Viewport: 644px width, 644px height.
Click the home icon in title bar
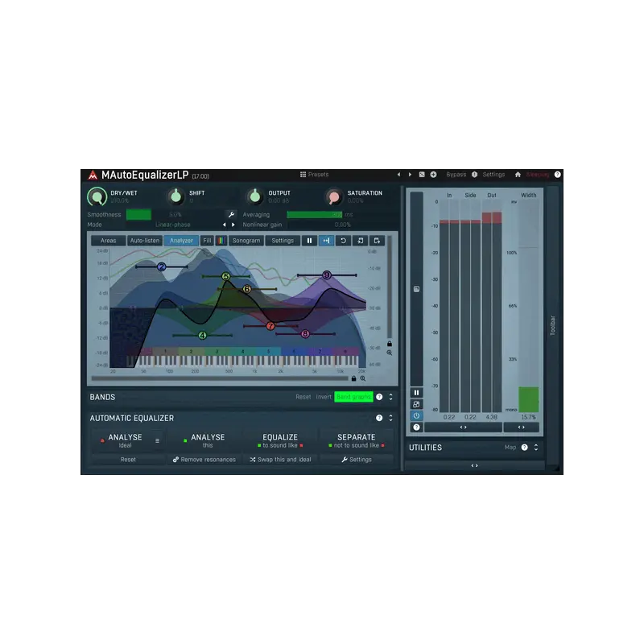click(518, 175)
